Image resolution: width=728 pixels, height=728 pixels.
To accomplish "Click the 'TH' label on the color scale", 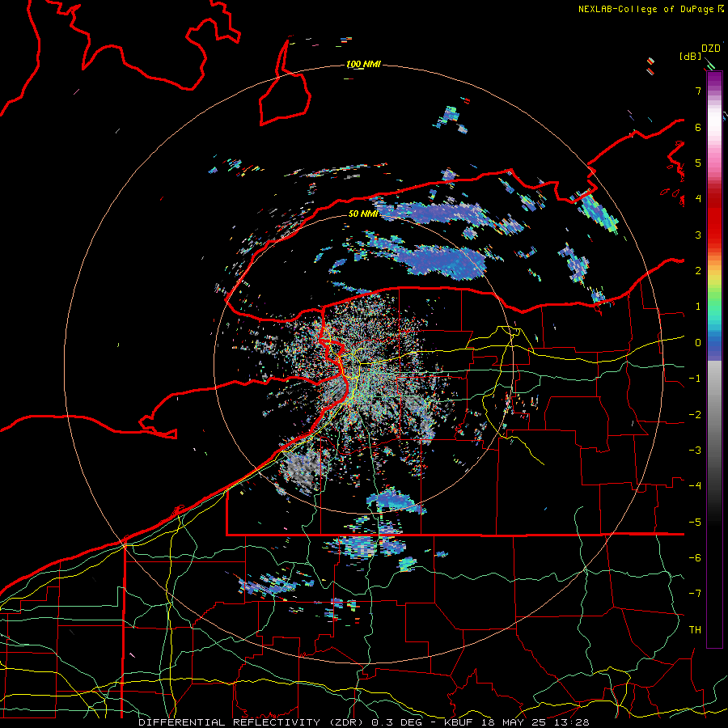I will [695, 630].
